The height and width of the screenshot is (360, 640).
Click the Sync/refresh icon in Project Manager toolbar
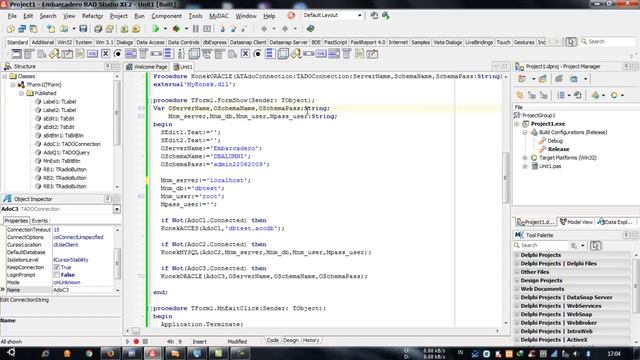point(578,95)
